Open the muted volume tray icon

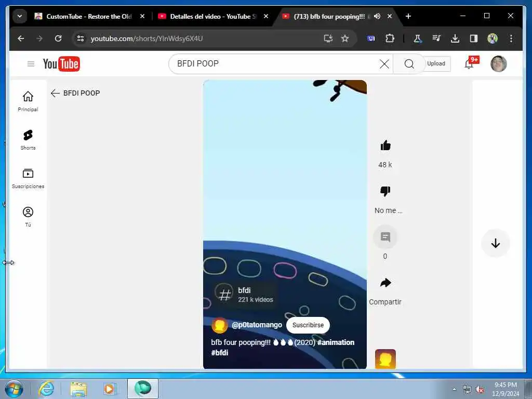point(480,390)
